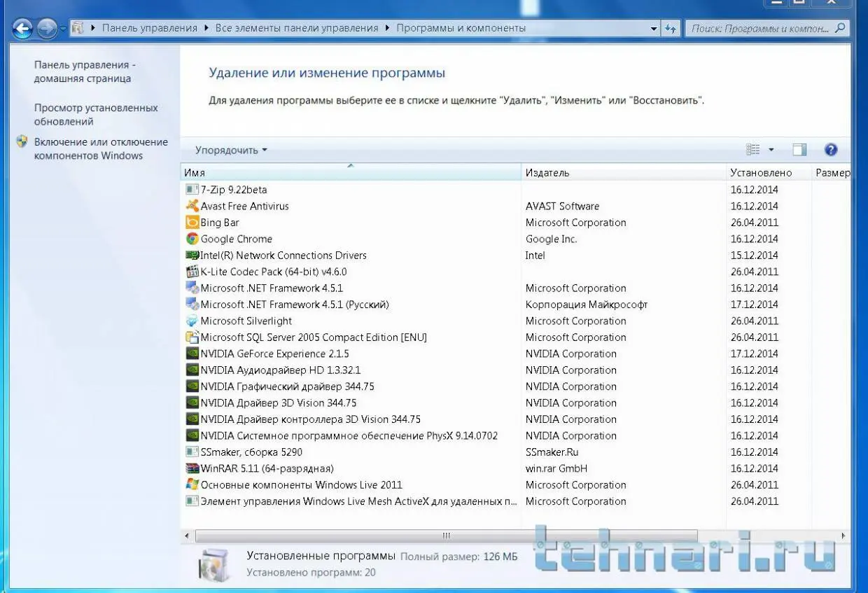Click the Microsoft SQL Server 2005 Compact Edition icon
The height and width of the screenshot is (593, 868).
coord(192,337)
